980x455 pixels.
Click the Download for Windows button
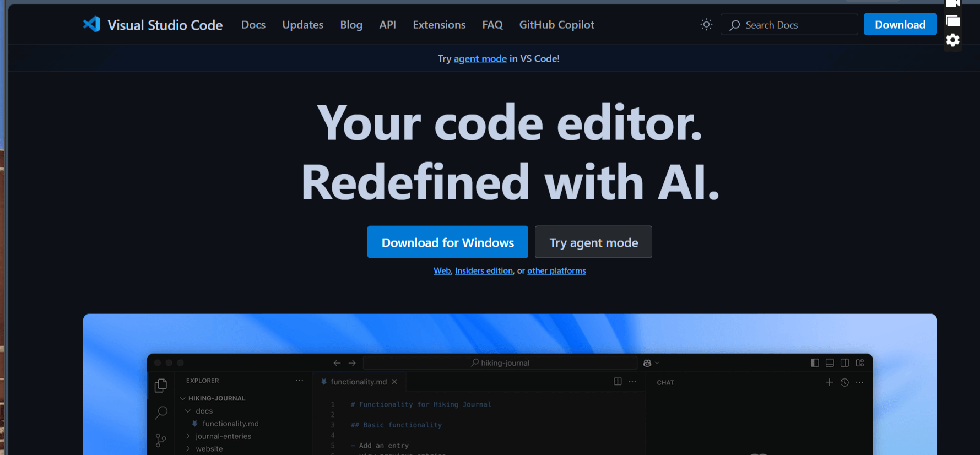click(x=447, y=242)
